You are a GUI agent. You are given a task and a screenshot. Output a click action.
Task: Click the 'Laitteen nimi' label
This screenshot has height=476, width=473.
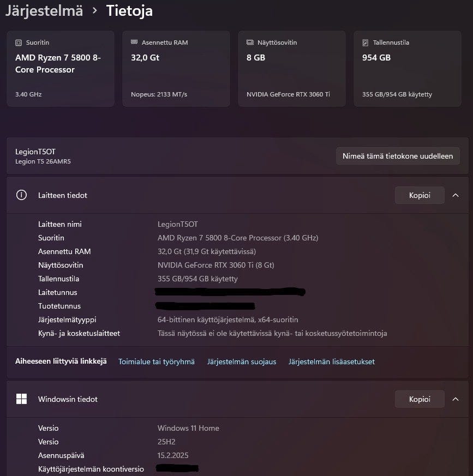click(x=60, y=224)
